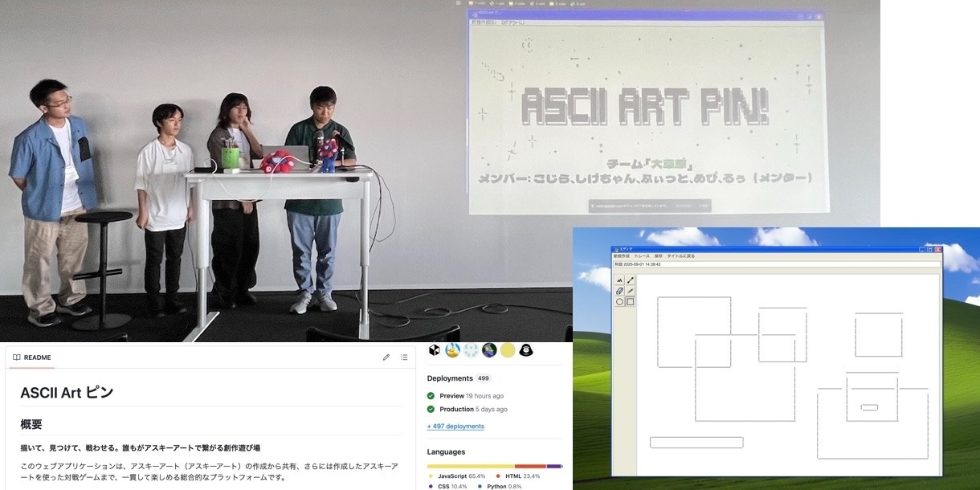980x490 pixels.
Task: Click the 'ASCII Art ピン' README heading
Action: click(67, 393)
